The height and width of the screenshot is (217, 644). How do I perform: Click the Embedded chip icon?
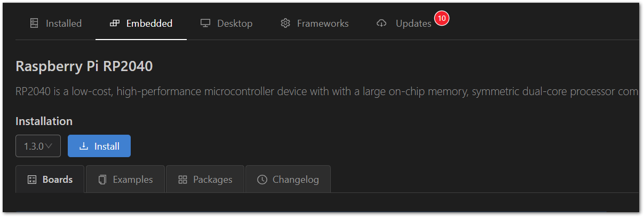(114, 24)
